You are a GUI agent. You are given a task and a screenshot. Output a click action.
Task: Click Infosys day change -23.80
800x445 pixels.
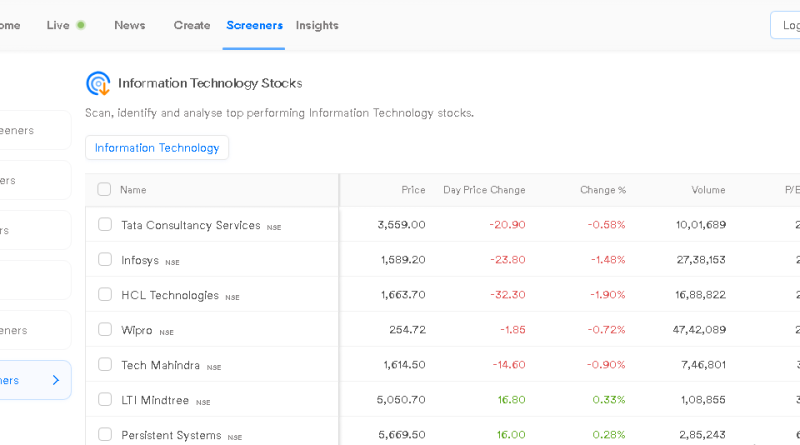[x=508, y=260]
